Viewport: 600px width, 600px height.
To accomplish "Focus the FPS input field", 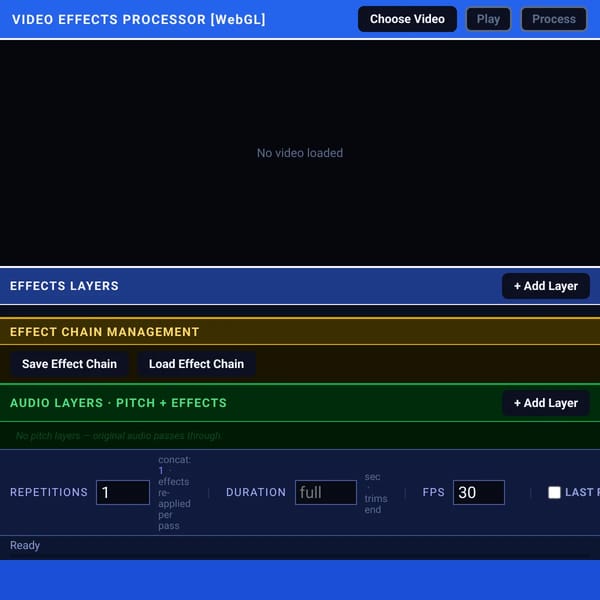I will pyautogui.click(x=479, y=492).
